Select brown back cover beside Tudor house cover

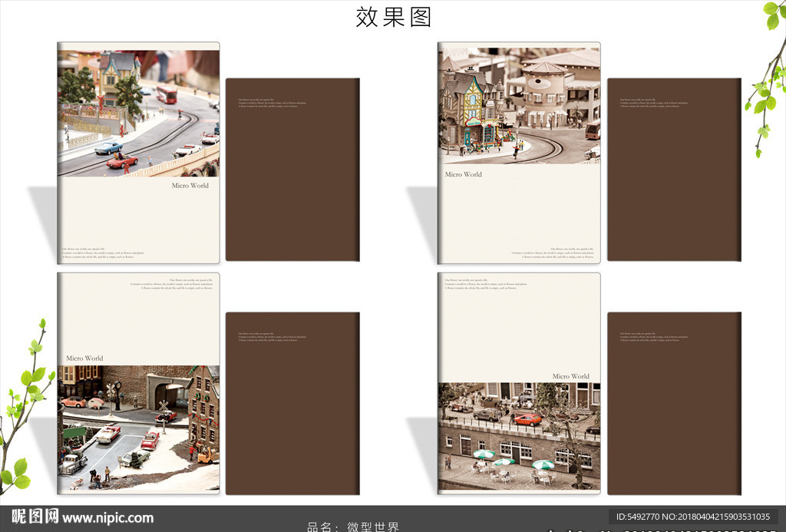pyautogui.click(x=674, y=170)
